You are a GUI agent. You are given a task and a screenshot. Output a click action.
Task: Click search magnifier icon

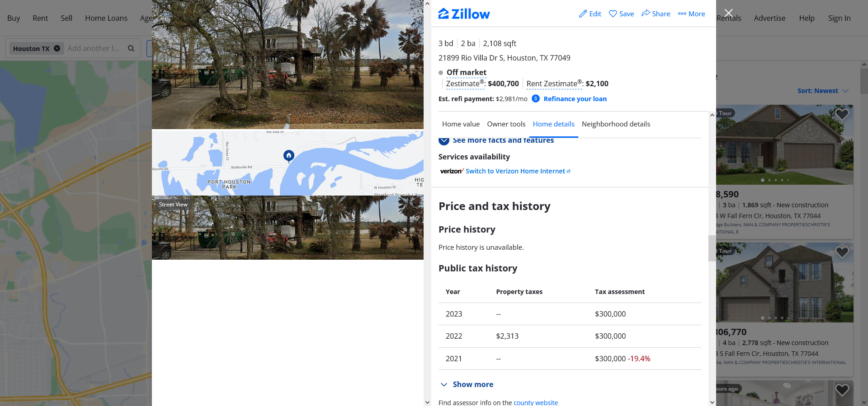coord(131,48)
